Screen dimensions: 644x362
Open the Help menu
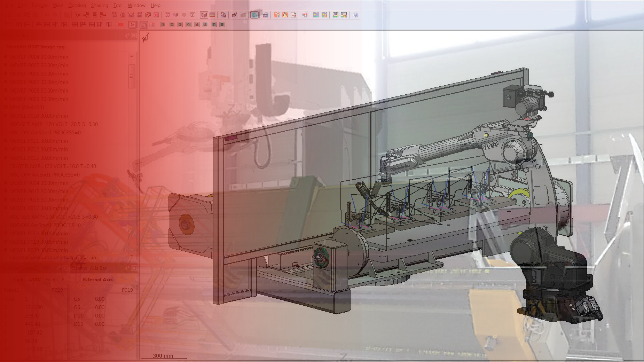point(155,5)
